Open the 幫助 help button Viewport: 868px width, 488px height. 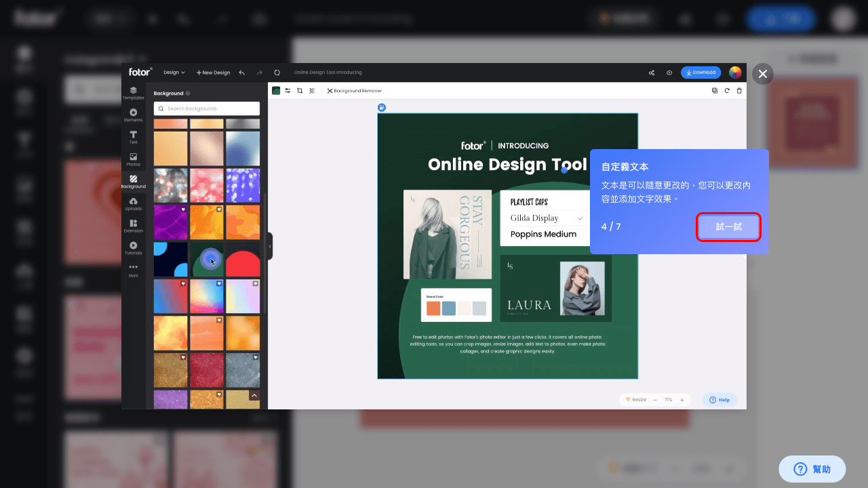tap(812, 469)
